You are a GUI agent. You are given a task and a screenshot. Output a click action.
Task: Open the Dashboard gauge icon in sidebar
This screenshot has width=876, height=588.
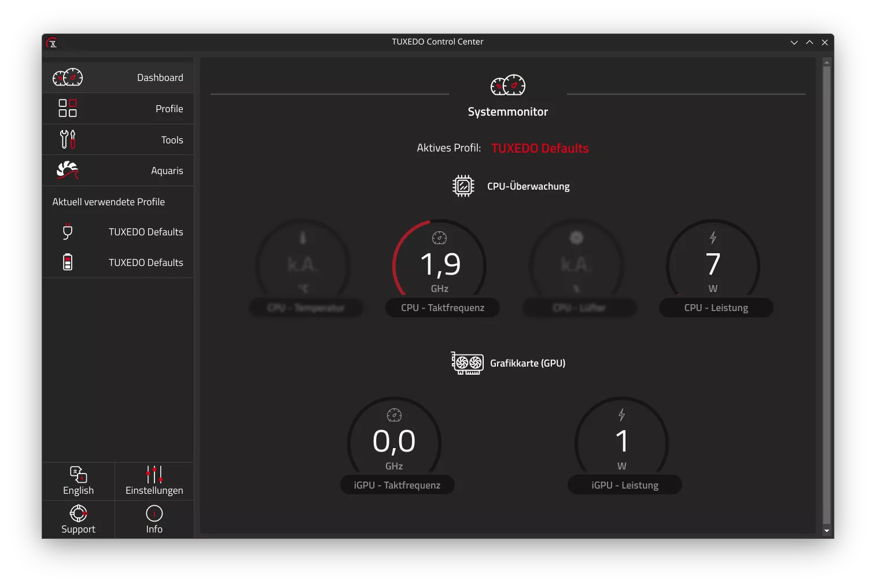(x=68, y=77)
